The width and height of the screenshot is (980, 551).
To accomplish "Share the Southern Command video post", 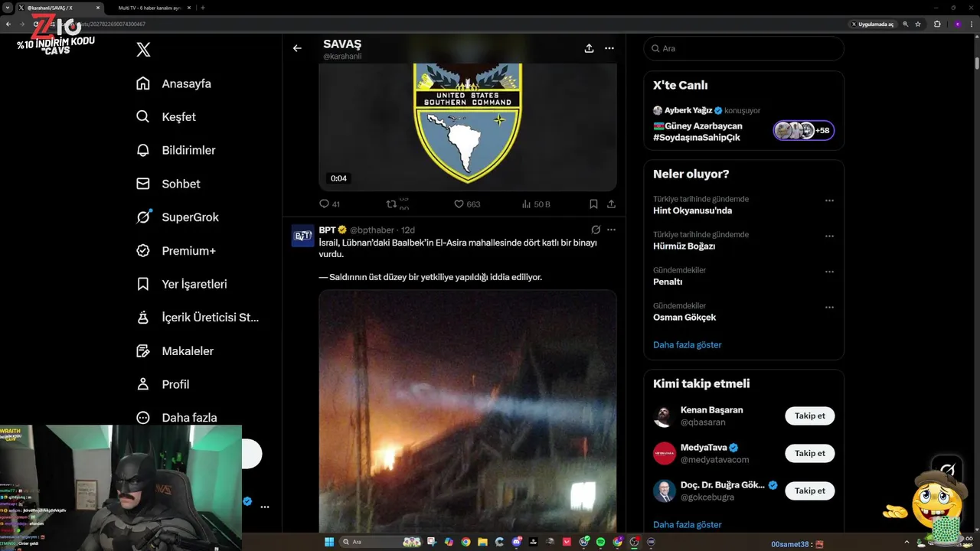I will click(x=611, y=204).
